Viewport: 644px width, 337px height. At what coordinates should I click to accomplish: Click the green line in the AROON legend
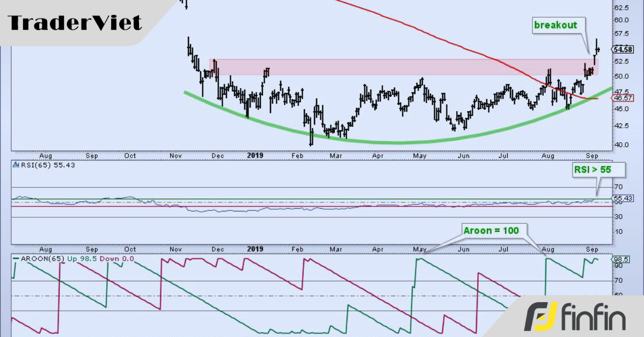(17, 259)
